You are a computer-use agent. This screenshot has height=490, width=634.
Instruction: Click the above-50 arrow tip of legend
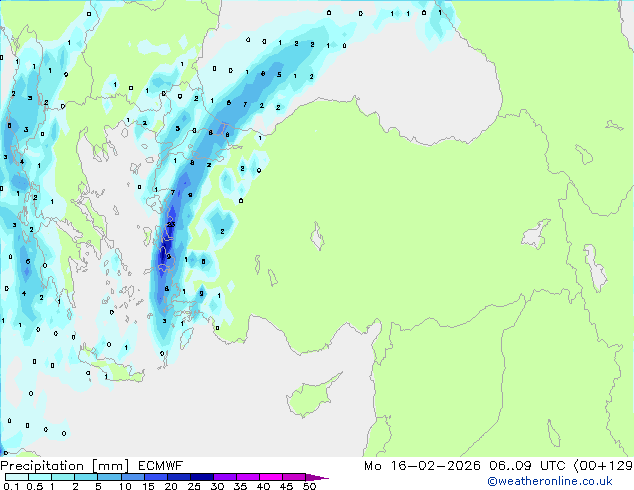(317, 477)
